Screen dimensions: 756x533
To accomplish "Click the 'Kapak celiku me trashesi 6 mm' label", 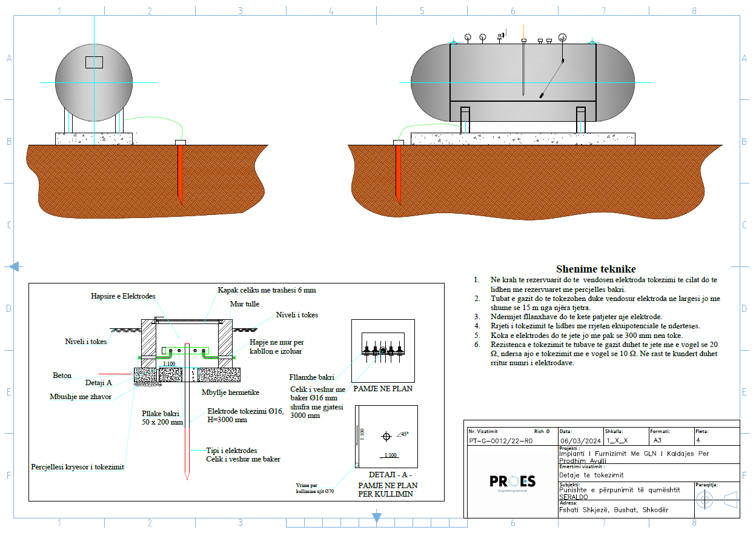I will 267,290.
